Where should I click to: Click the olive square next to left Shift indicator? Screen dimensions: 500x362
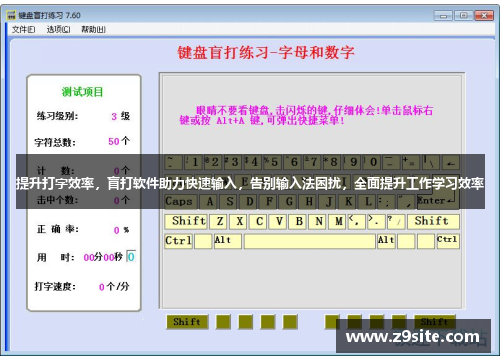tap(223, 322)
